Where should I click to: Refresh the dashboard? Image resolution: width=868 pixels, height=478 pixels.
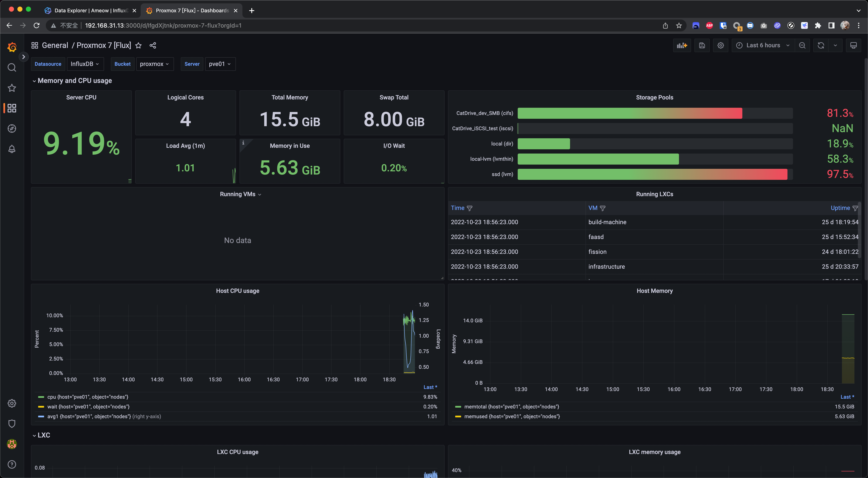click(x=821, y=46)
